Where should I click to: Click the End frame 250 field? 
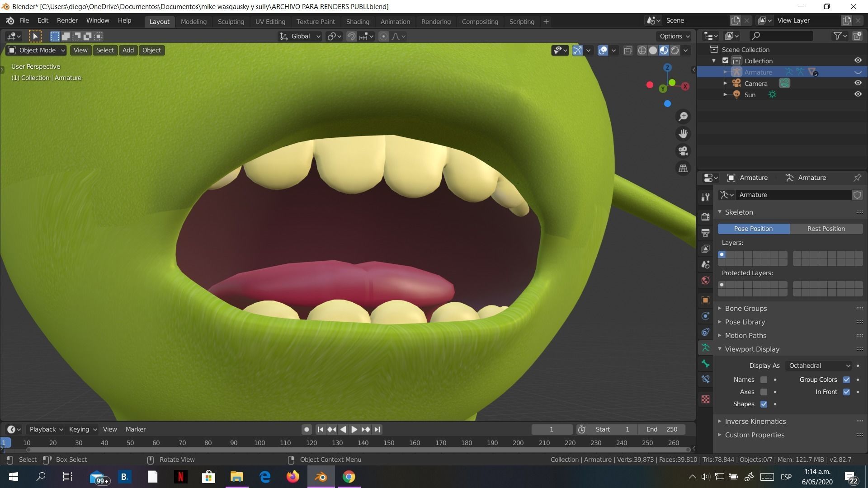pyautogui.click(x=661, y=429)
